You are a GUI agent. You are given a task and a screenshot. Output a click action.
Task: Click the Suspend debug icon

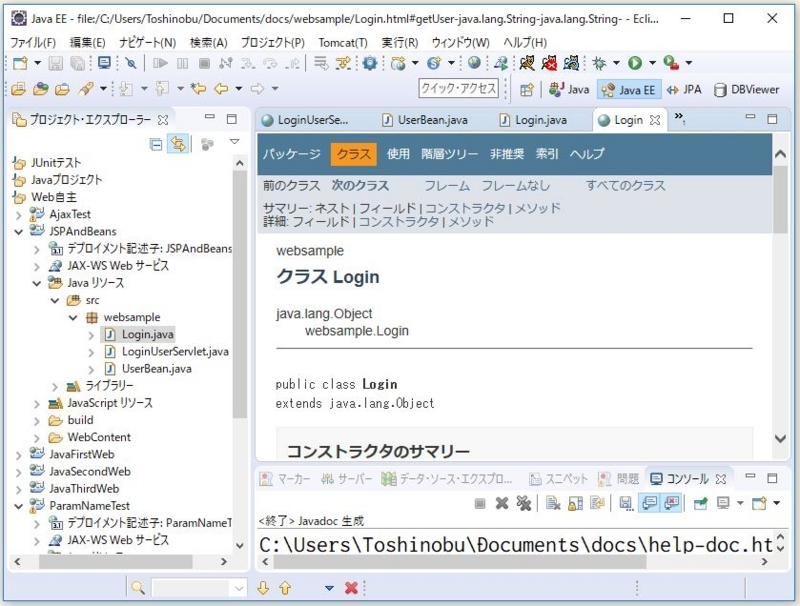(182, 63)
